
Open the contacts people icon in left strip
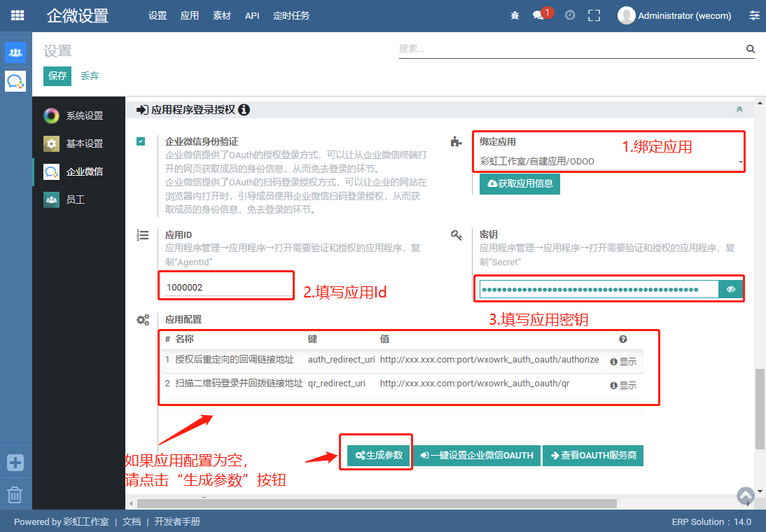[15, 52]
